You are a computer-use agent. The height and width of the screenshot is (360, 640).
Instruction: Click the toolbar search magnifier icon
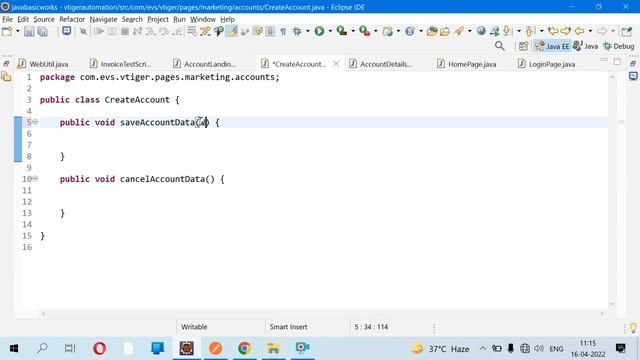pos(500,46)
